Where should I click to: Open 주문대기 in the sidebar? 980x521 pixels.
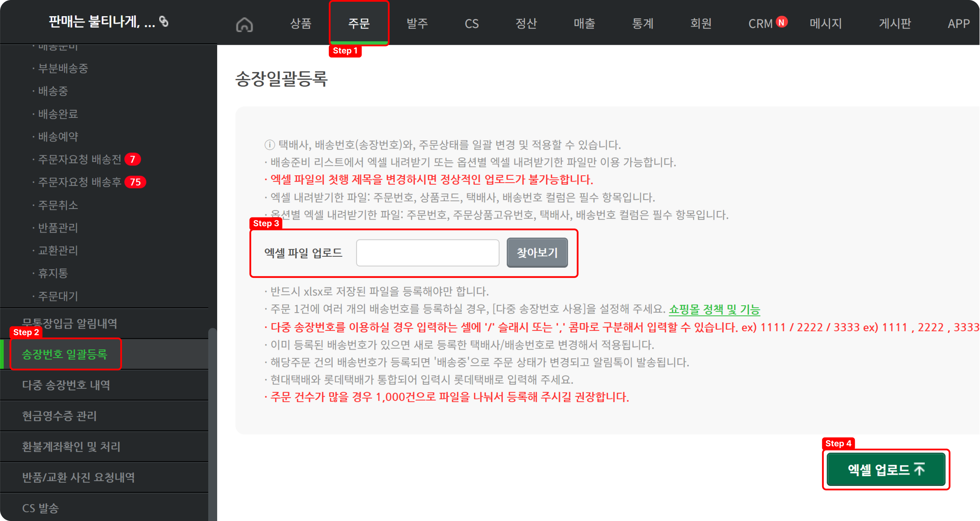(x=58, y=296)
